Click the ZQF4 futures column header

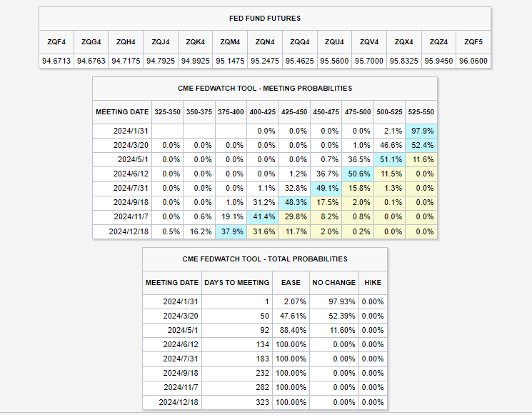[x=56, y=42]
